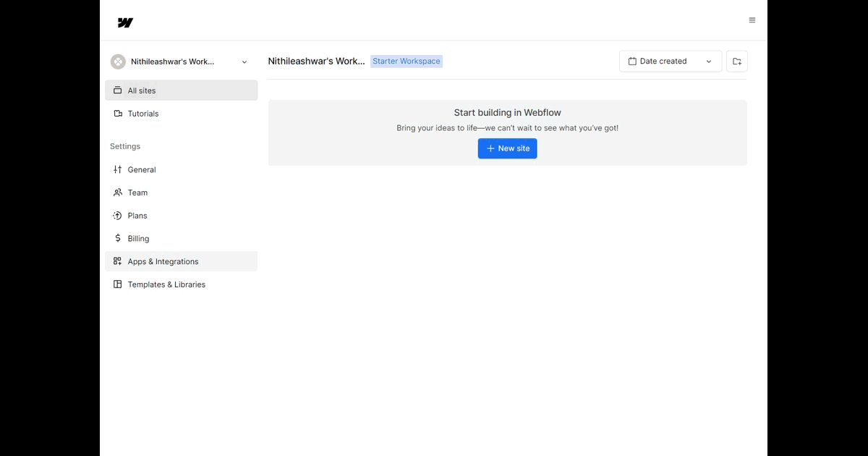Image resolution: width=868 pixels, height=456 pixels.
Task: Click the Templates & Libraries icon
Action: point(118,284)
